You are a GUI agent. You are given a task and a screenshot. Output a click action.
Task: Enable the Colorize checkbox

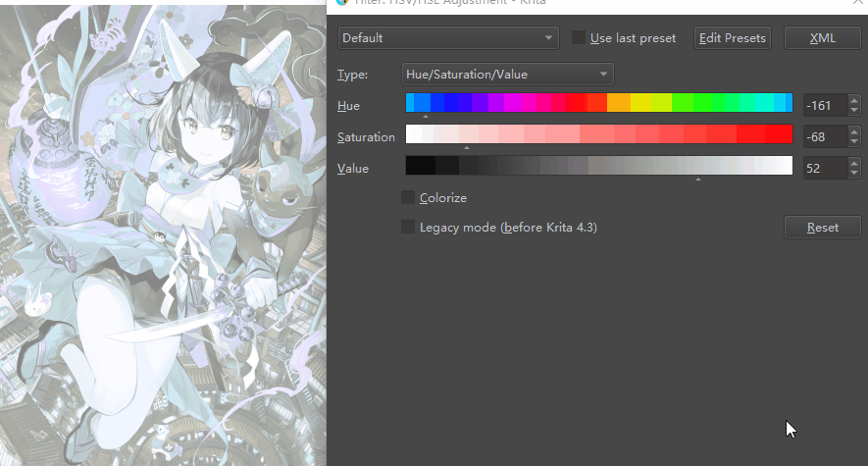[408, 197]
